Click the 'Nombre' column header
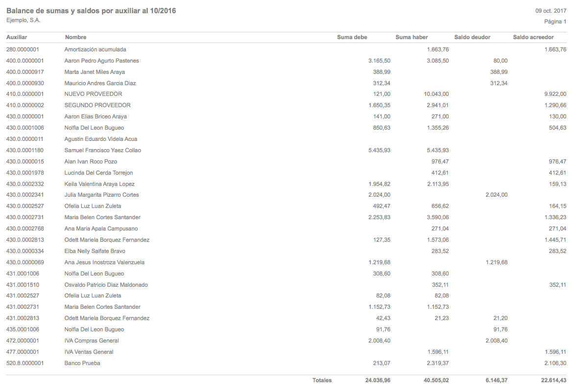575x392 pixels. [x=75, y=37]
